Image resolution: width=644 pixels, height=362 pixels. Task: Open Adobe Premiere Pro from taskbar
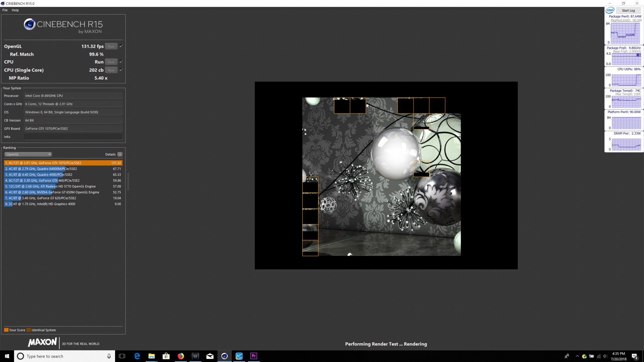coord(254,356)
